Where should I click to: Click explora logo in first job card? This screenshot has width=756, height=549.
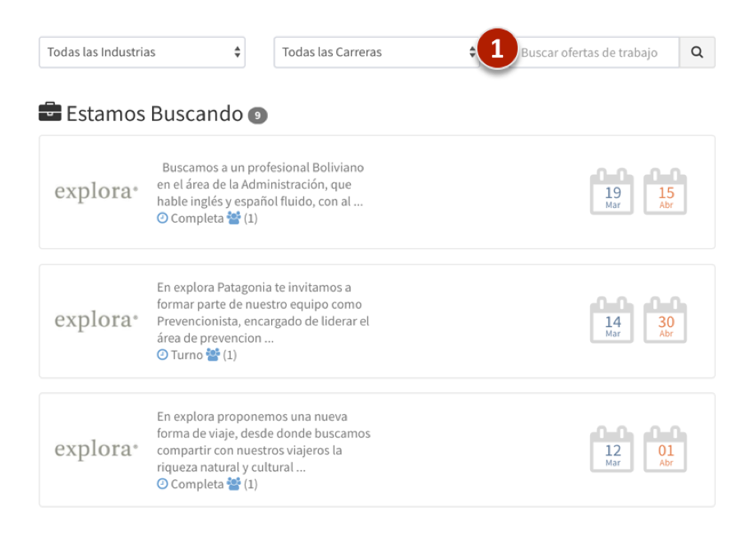96,192
